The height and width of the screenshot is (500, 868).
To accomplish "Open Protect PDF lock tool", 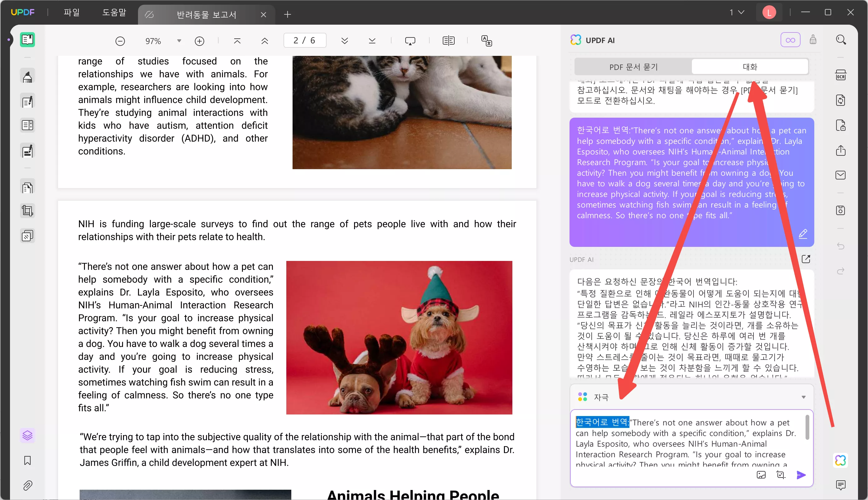I will (841, 125).
